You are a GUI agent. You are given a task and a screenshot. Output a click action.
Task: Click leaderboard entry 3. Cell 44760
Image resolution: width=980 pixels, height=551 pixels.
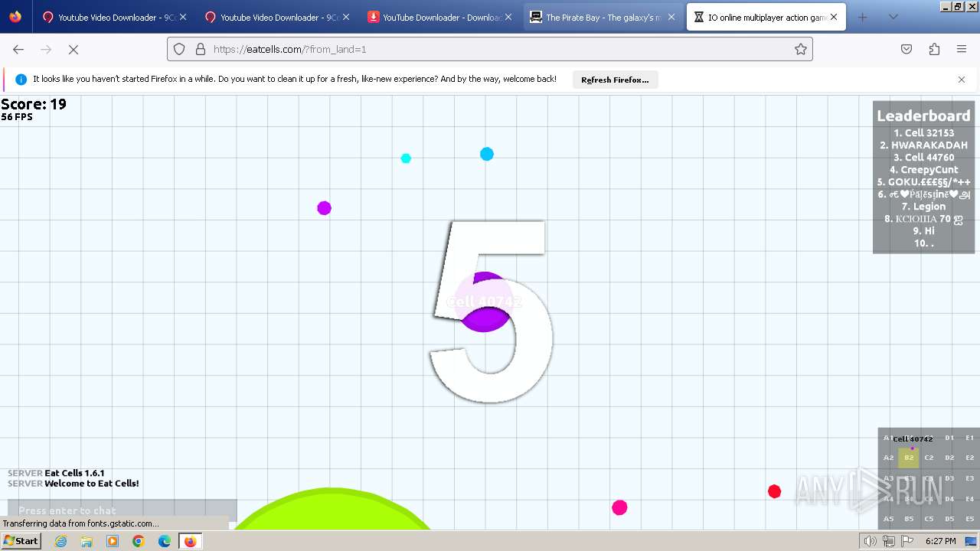pyautogui.click(x=923, y=157)
